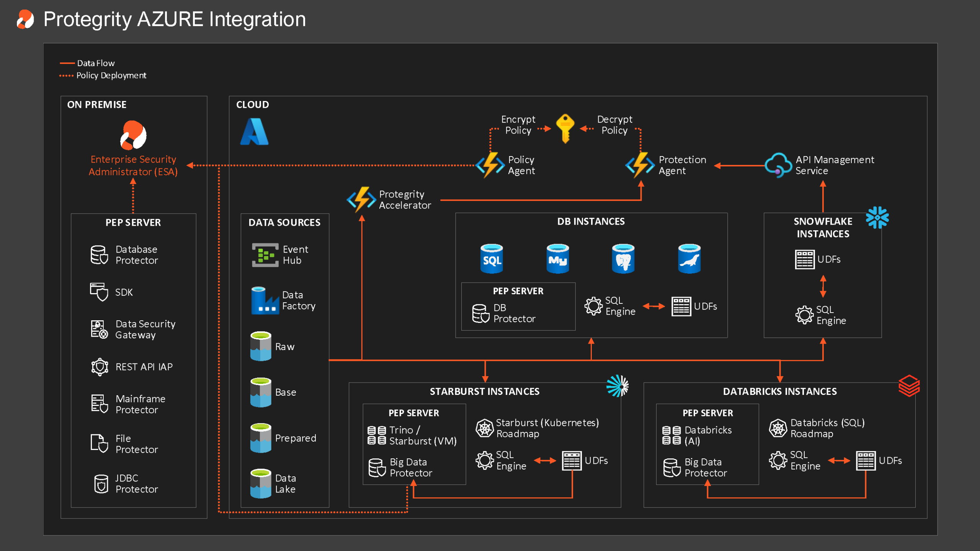Click the 'Data Flow' legend label
The height and width of the screenshot is (551, 980).
pos(96,63)
